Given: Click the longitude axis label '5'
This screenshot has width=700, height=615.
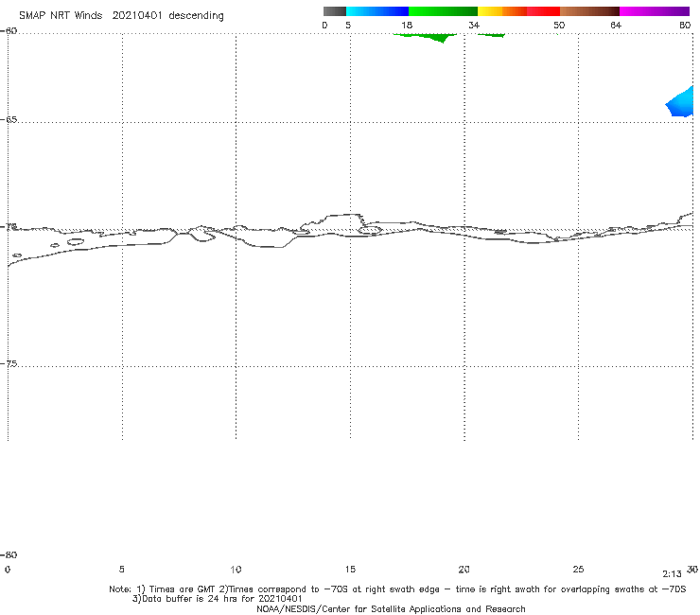Looking at the screenshot, I should click(121, 570).
